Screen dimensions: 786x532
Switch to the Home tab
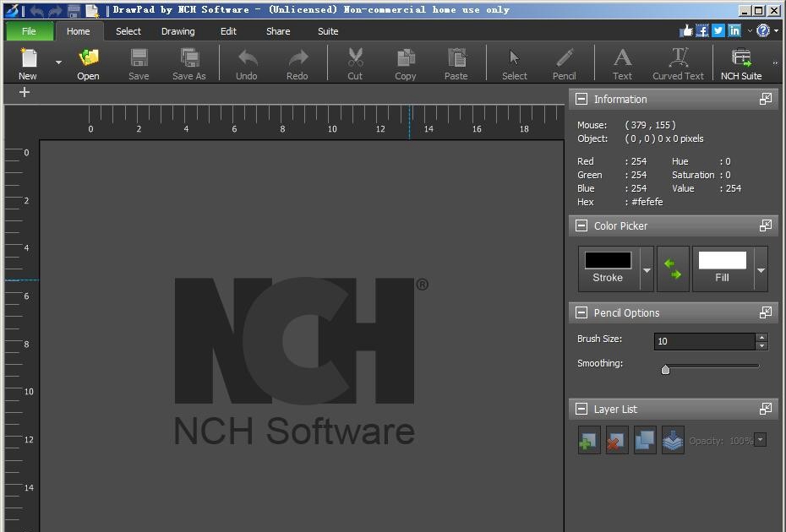79,31
